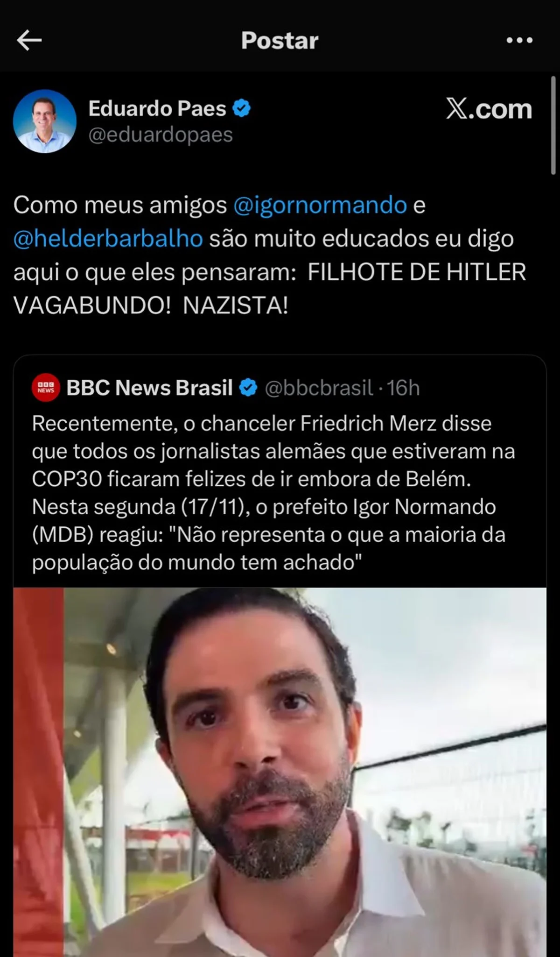The image size is (560, 957).
Task: Play the quoted BBC video
Action: point(280,772)
